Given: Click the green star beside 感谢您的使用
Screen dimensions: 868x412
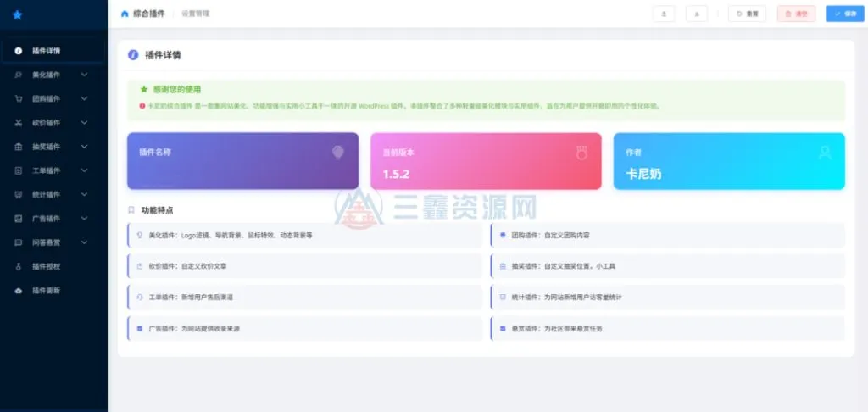Looking at the screenshot, I should click(144, 89).
